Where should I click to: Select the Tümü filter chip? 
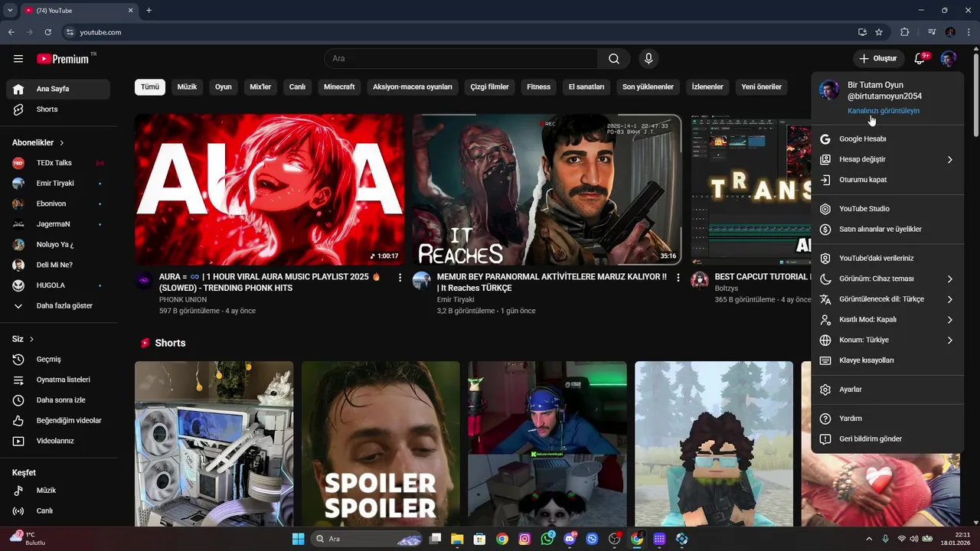150,87
